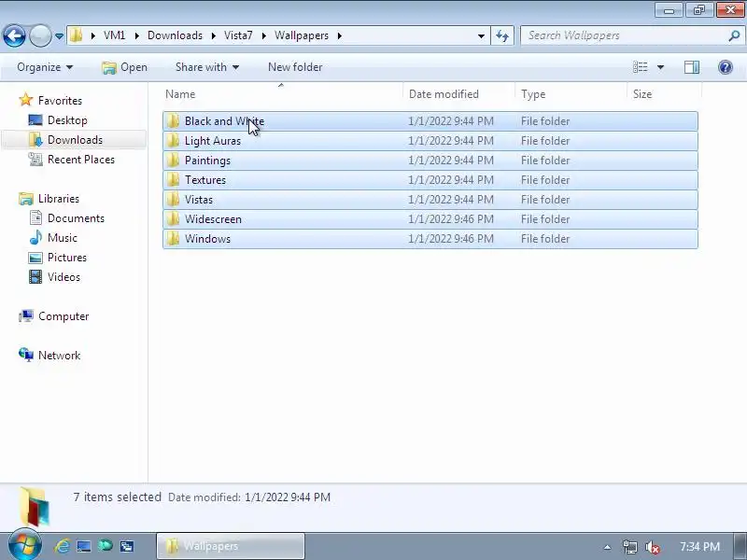Select Computer in the navigation pane
Screen dimensions: 747x560
(x=63, y=316)
